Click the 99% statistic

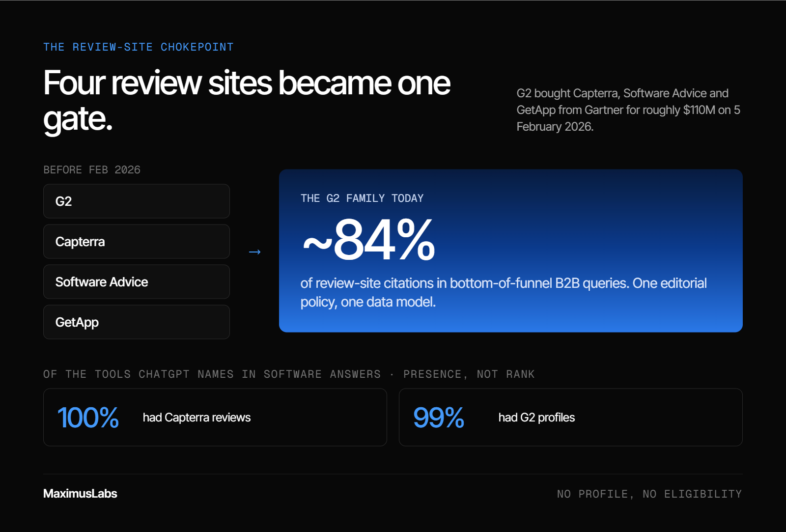coord(439,418)
